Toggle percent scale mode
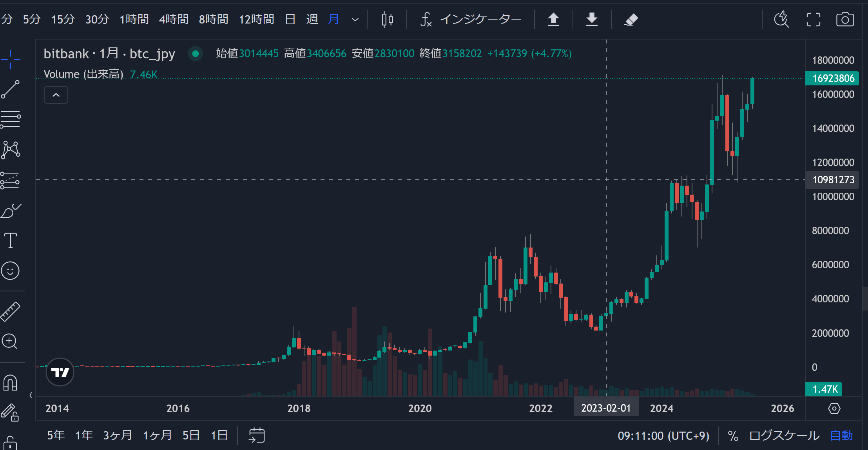The width and height of the screenshot is (868, 450). click(x=733, y=436)
